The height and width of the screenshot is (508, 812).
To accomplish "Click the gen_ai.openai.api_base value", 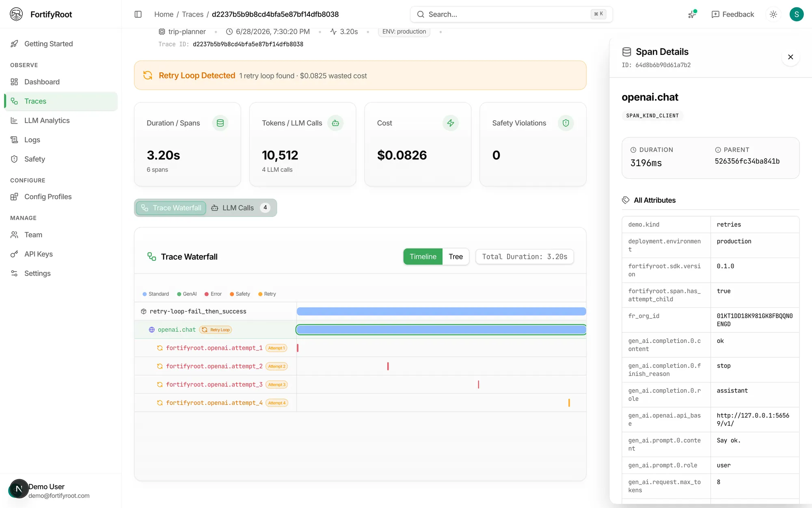I will (x=753, y=419).
